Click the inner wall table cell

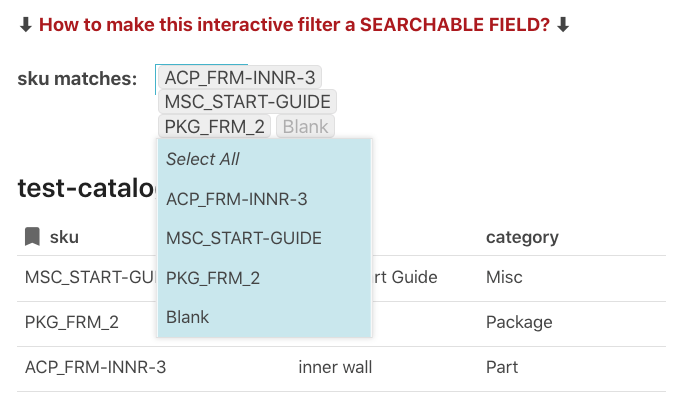pyautogui.click(x=335, y=367)
